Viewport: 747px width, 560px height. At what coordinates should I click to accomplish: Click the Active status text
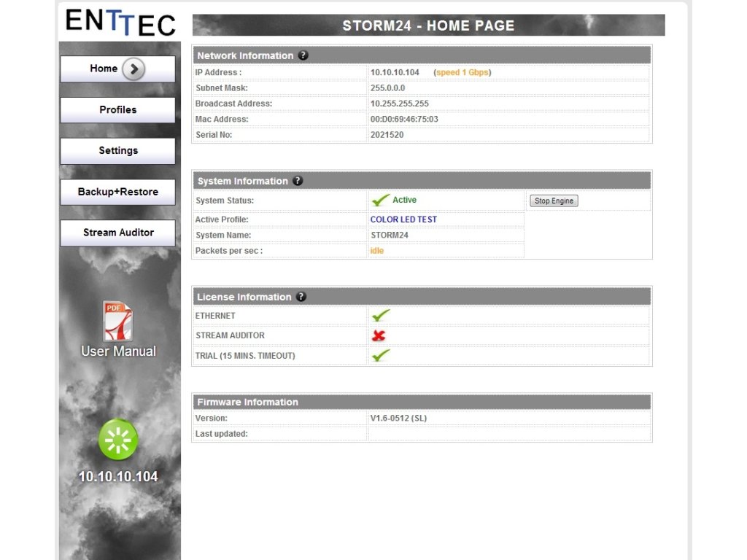[x=404, y=200]
